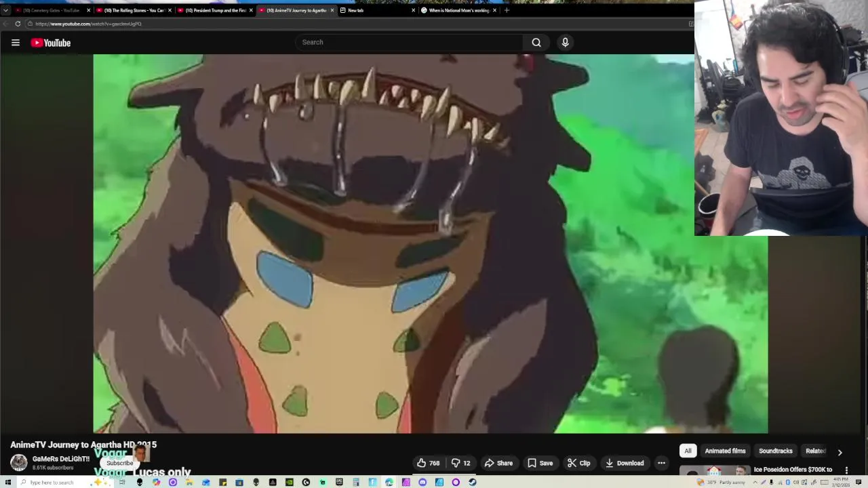
Task: Close the AnimeTV Journey to Agartha tab
Action: (332, 10)
